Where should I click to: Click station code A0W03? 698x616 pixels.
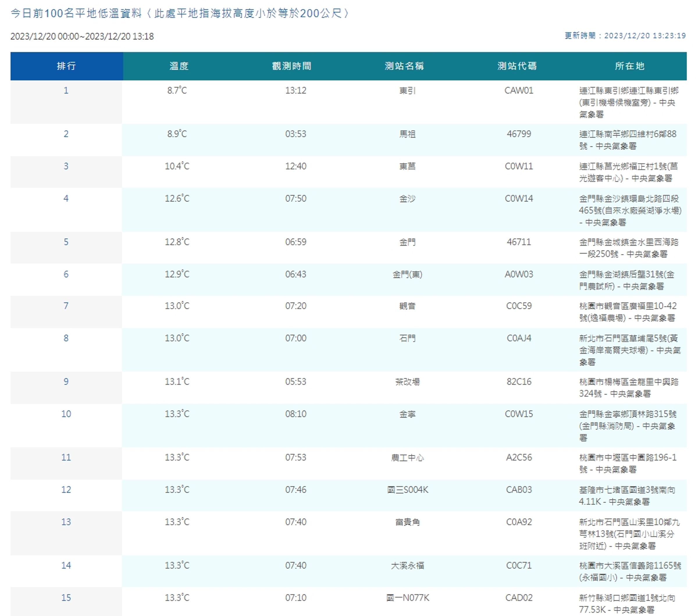(519, 274)
